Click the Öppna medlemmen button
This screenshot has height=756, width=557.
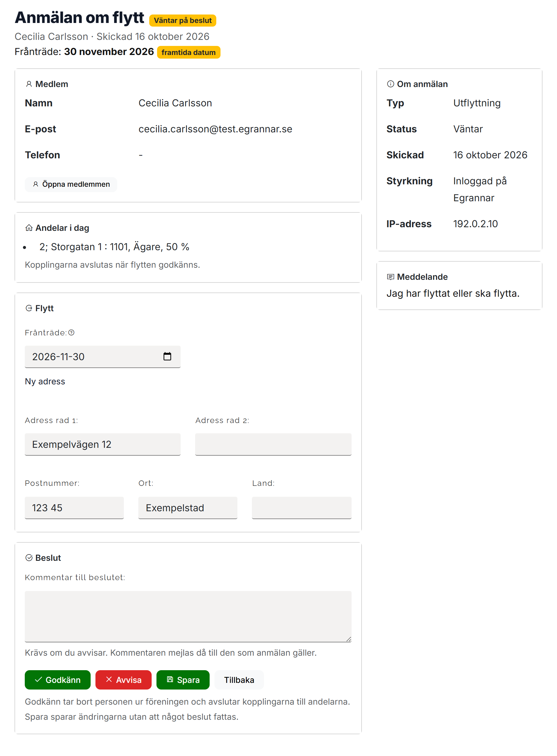coord(71,184)
